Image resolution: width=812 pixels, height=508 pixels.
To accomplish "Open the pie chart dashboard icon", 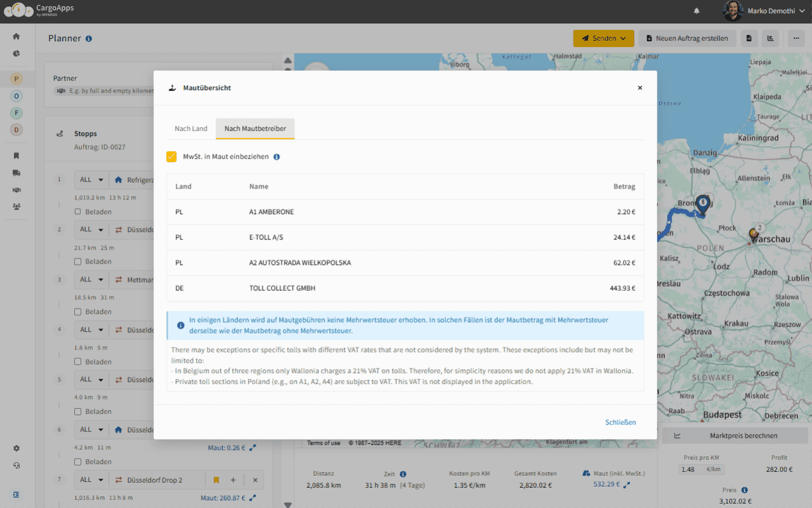I will pos(16,53).
